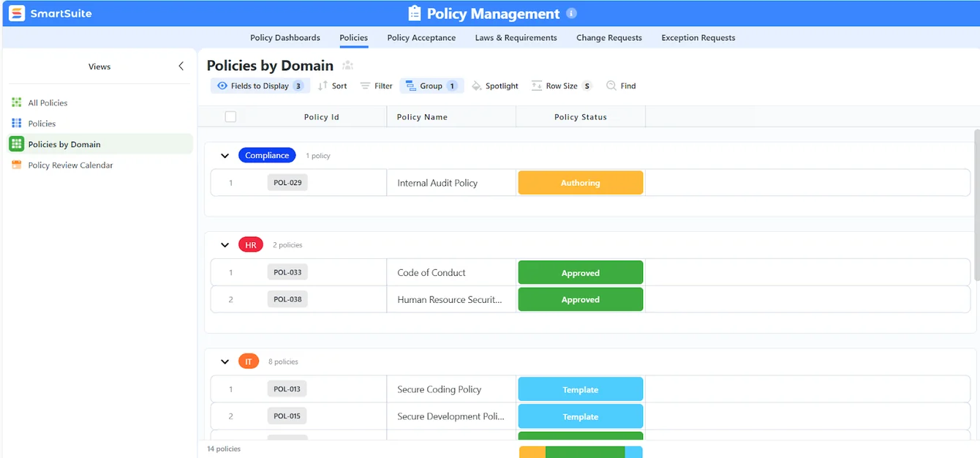Click the Policy Name column header
The width and height of the screenshot is (980, 458).
[x=422, y=117]
